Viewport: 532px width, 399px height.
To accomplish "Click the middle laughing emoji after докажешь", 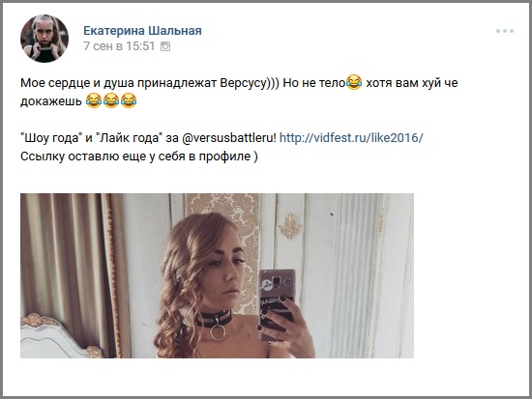I will click(x=111, y=100).
